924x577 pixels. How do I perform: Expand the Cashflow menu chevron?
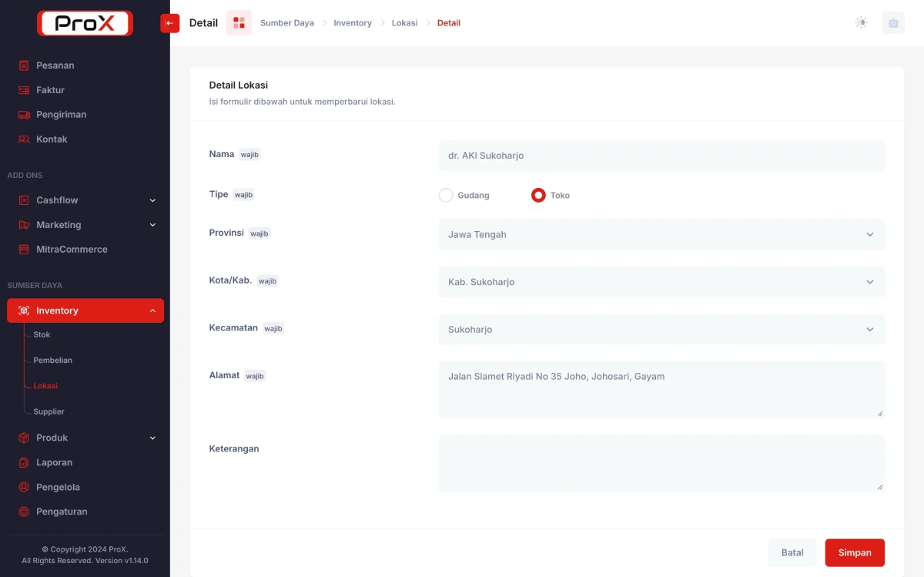pyautogui.click(x=152, y=200)
